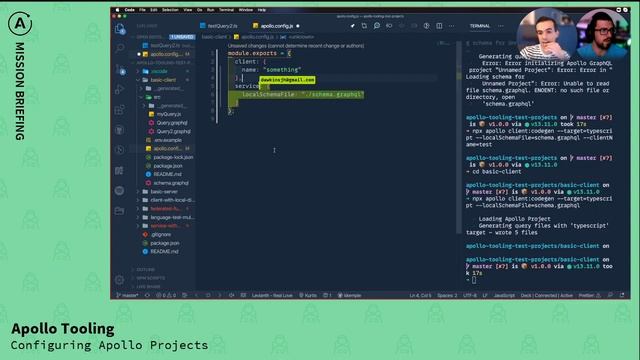This screenshot has height=360, width=640.
Task: Open the .env.example file
Action: (167, 140)
